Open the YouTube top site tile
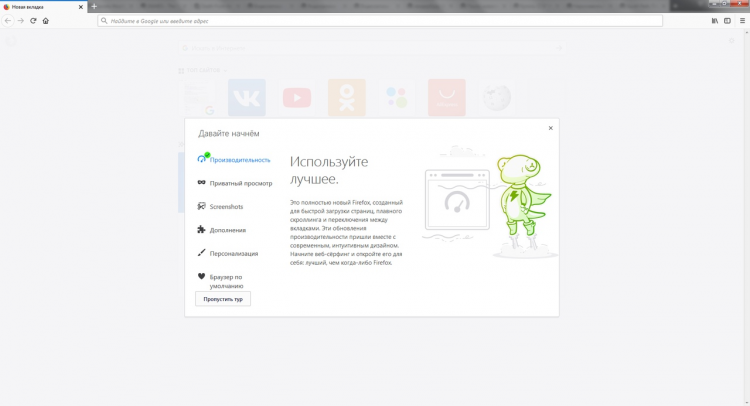Viewport: 750px width, 406px height. click(x=297, y=98)
